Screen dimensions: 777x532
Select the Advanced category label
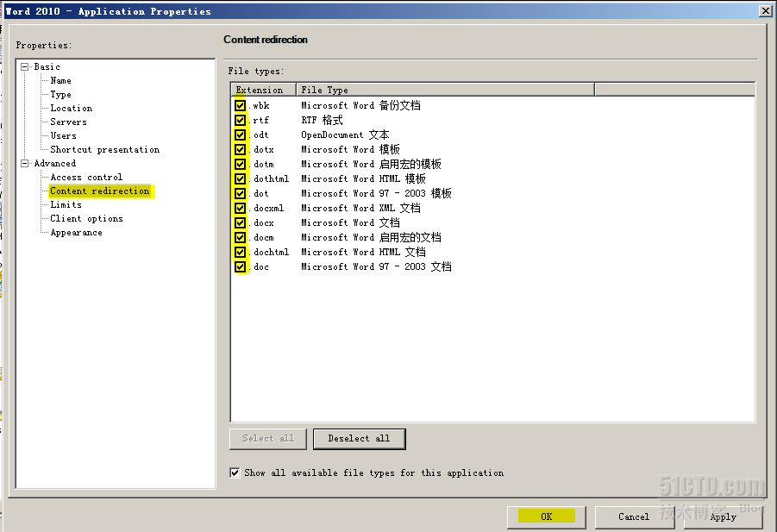point(55,163)
